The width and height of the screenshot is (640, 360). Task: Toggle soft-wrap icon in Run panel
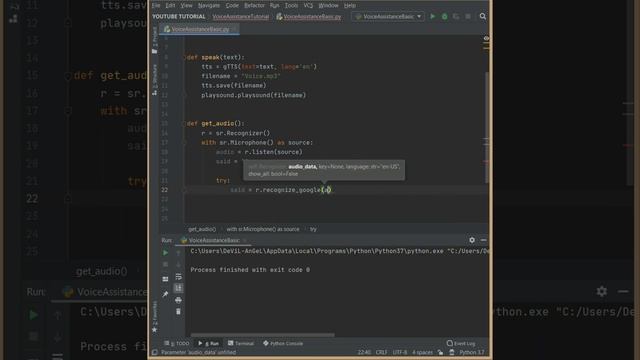(x=178, y=277)
